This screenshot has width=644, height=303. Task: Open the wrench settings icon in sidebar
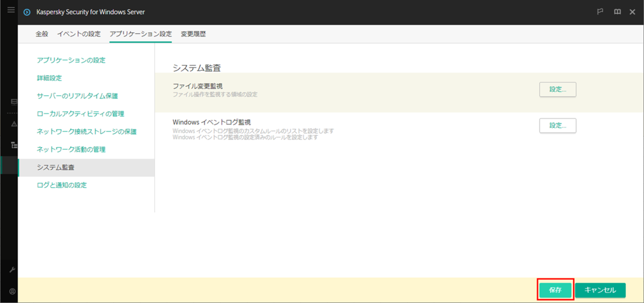click(12, 270)
